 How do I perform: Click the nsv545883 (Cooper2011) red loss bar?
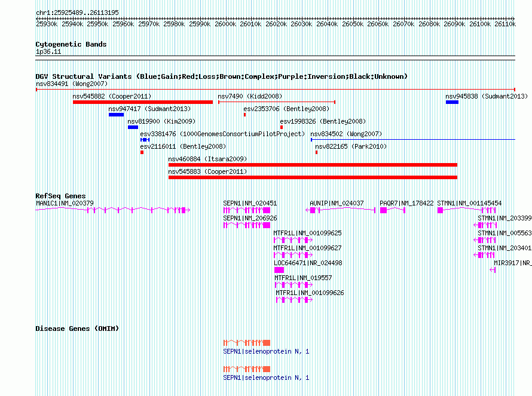313,177
